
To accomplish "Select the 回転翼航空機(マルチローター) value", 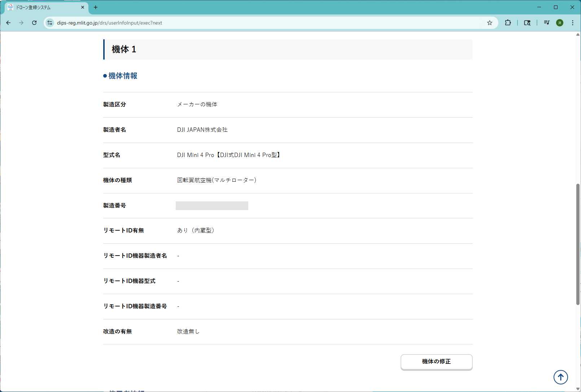I will 217,180.
